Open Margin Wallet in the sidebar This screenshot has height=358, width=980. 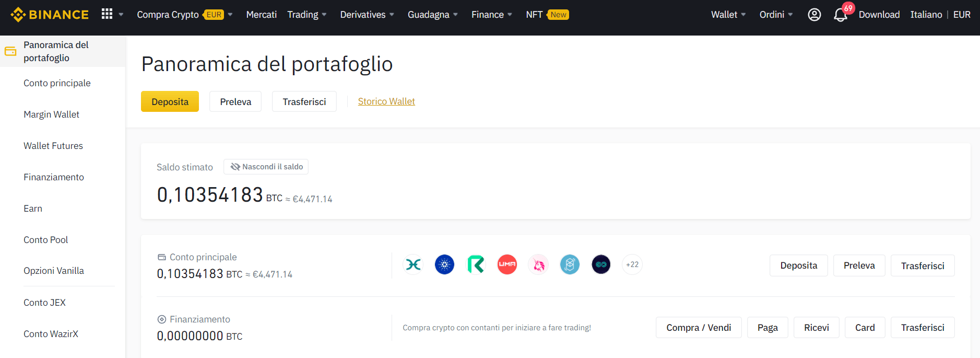coord(51,114)
